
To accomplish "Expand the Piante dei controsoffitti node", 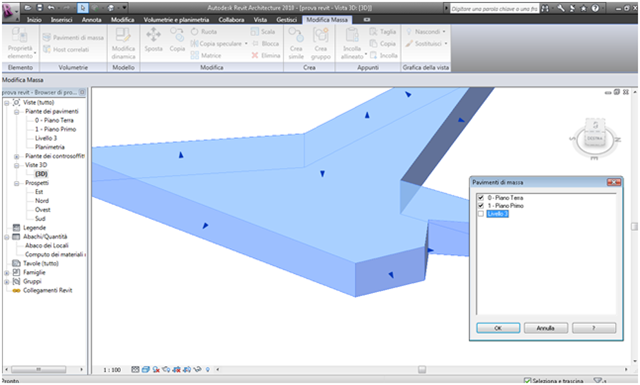I will [x=17, y=156].
